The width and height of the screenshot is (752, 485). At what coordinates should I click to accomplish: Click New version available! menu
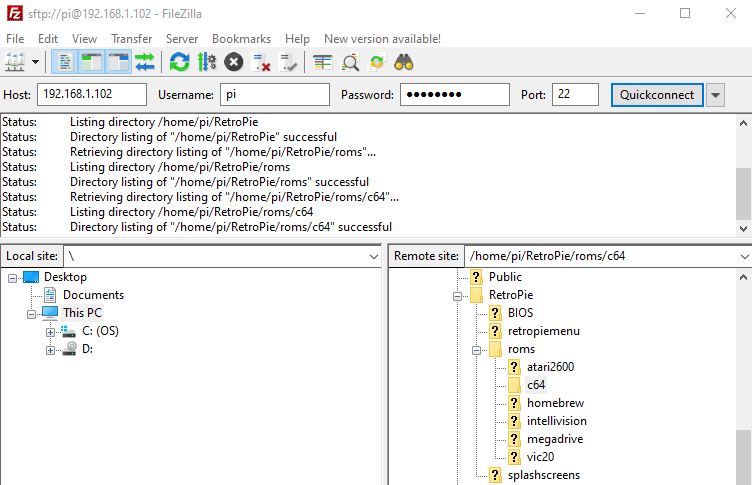(382, 39)
